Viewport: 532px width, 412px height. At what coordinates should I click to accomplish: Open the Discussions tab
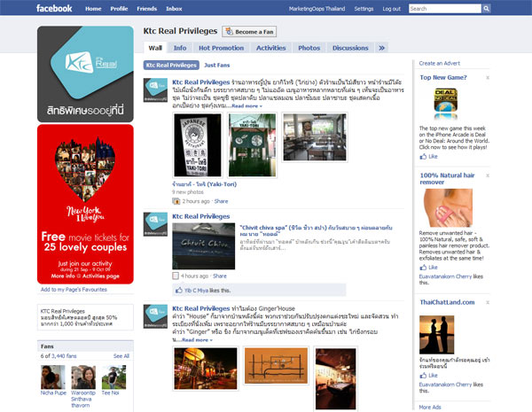tap(350, 48)
